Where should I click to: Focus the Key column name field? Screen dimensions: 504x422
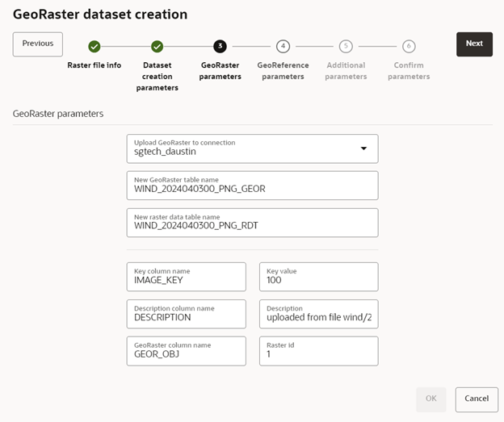click(186, 277)
